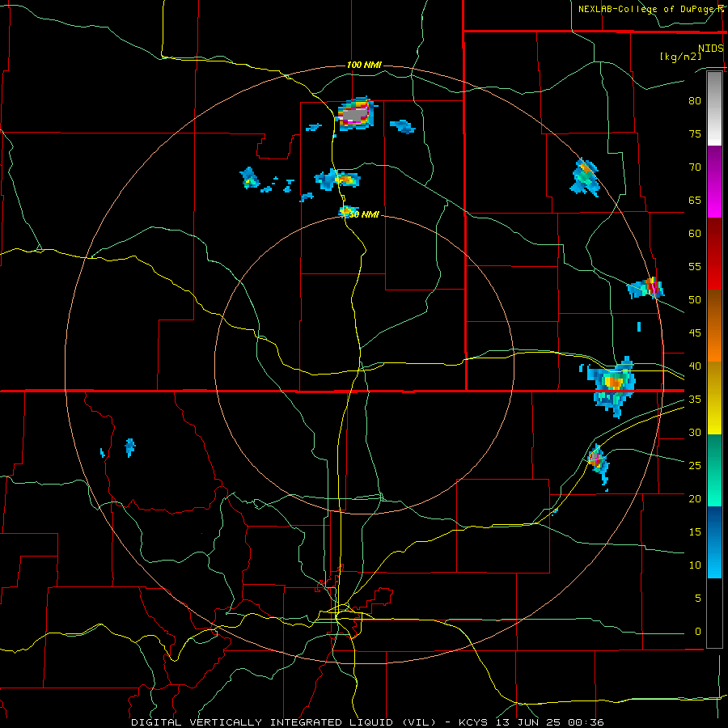Click the dark red band of the VIL scale
Screen dimensions: 728x728
(x=714, y=254)
